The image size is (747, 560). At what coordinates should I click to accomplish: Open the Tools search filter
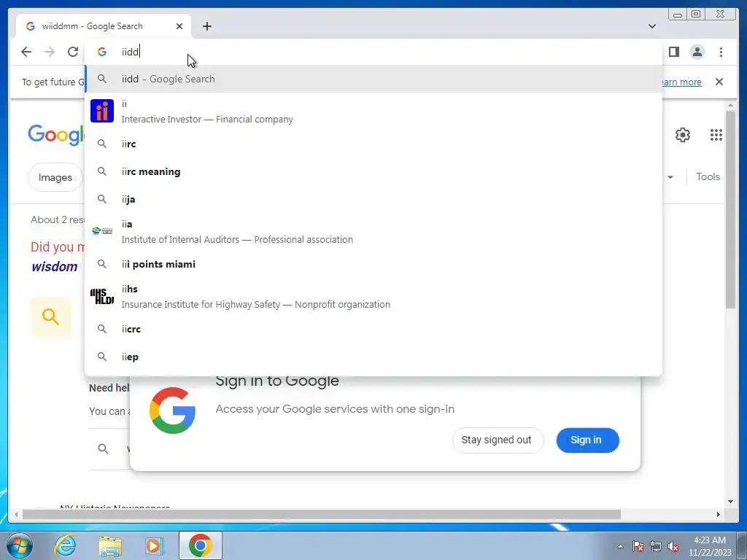[708, 176]
